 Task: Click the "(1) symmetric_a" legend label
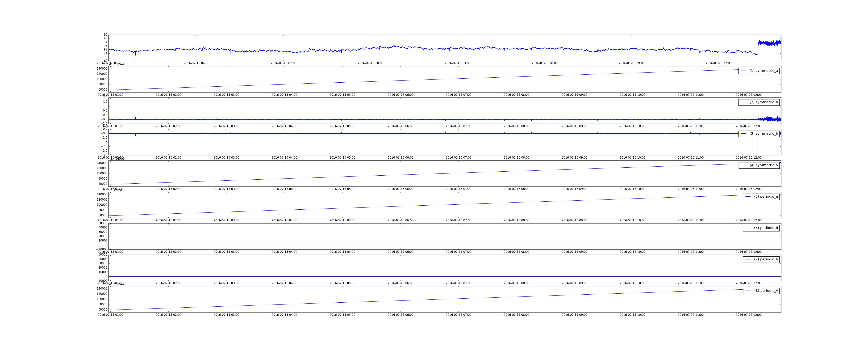pyautogui.click(x=763, y=71)
